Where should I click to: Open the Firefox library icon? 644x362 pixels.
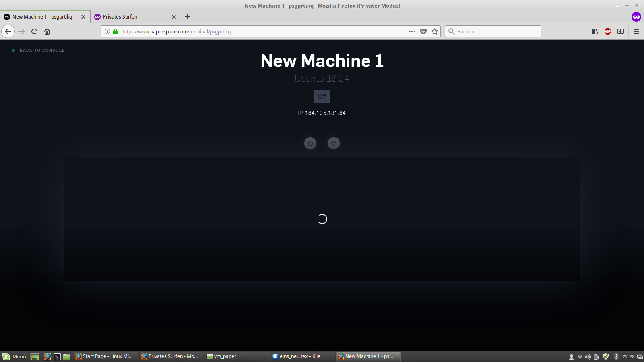[595, 31]
